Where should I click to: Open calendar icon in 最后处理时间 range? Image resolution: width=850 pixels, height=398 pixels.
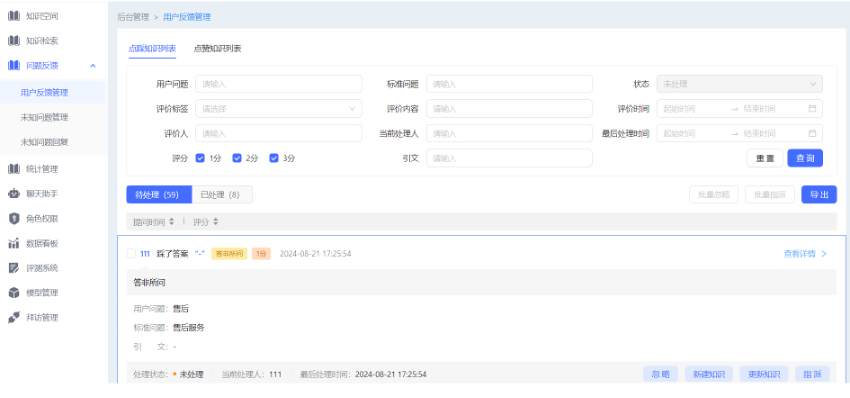tap(812, 133)
